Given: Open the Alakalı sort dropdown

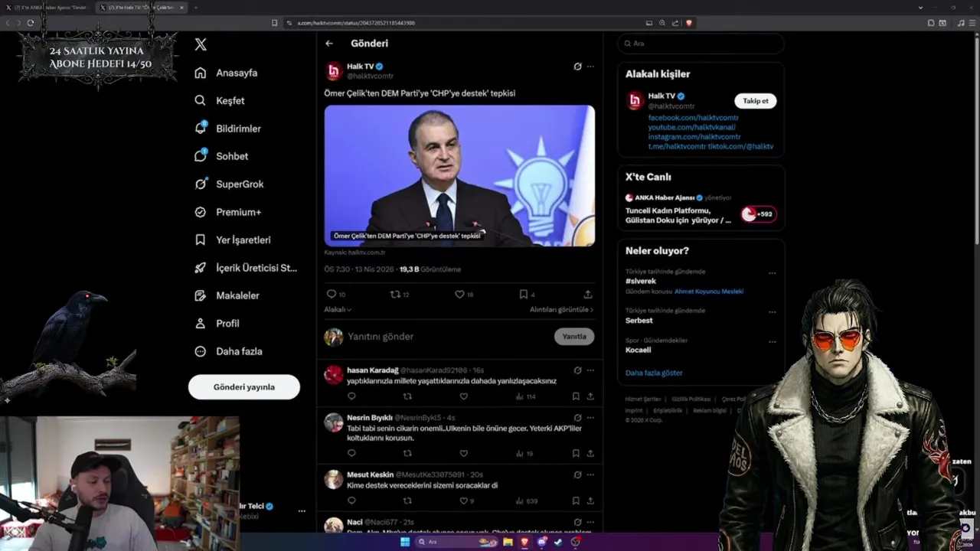Looking at the screenshot, I should 338,310.
